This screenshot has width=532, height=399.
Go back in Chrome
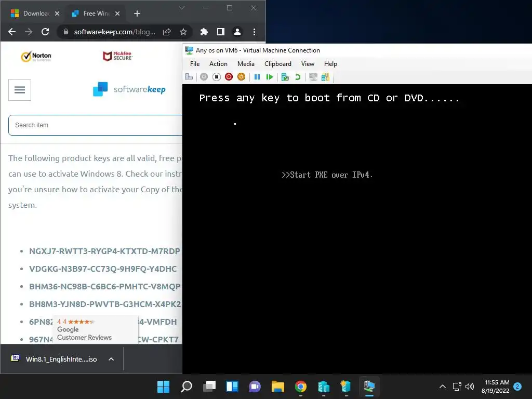point(12,32)
